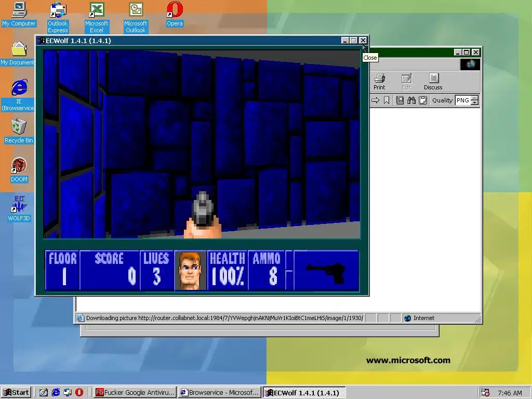
Task: Launch Opera from quick launch bar
Action: click(x=79, y=393)
